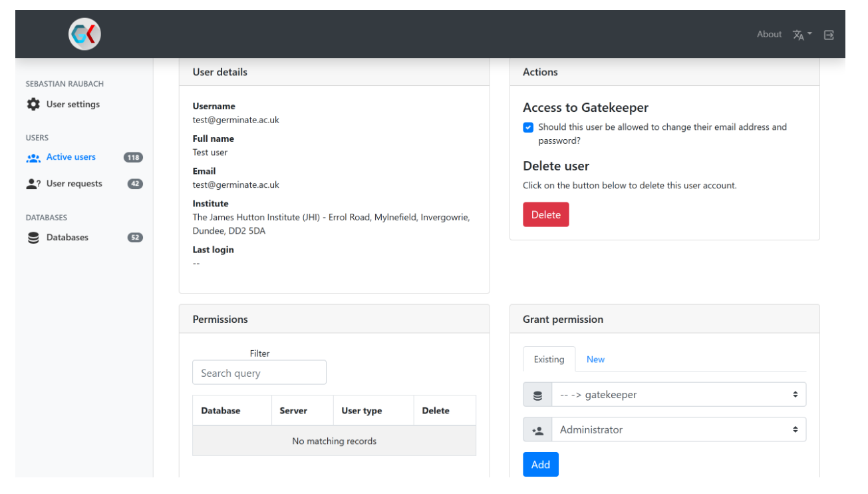Click the Active users people icon
868x494 pixels.
[x=33, y=158]
